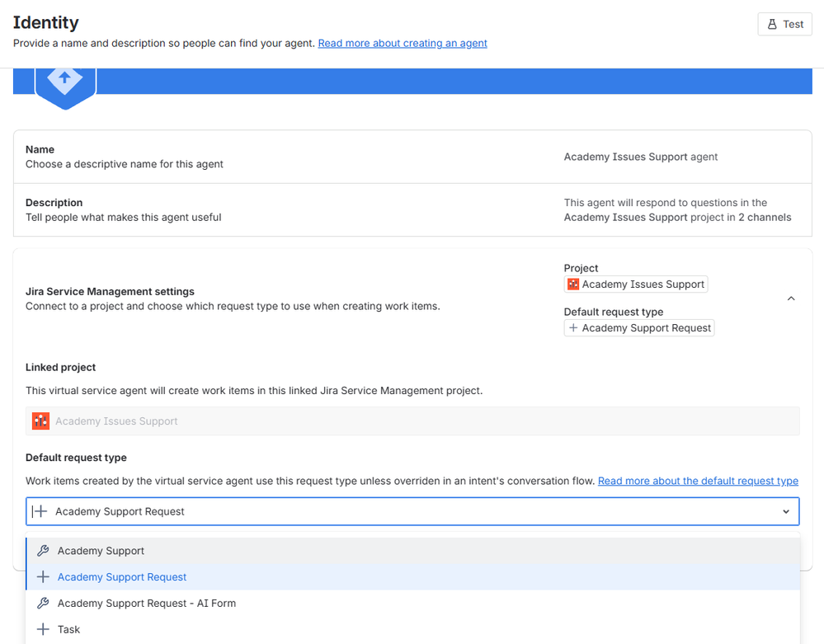Viewport: 824px width, 644px height.
Task: Select the Academy Support Request - AI Form option
Action: (146, 603)
